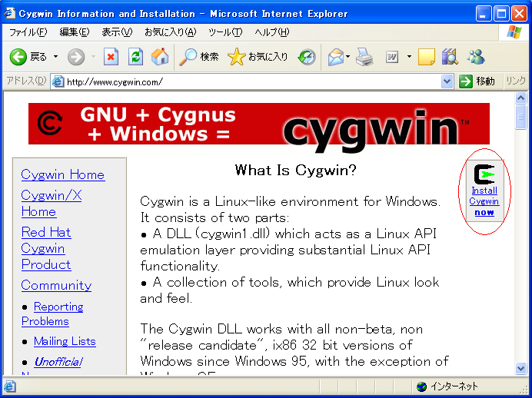Click the page icon in address bar
The width and height of the screenshot is (532, 398).
point(58,81)
